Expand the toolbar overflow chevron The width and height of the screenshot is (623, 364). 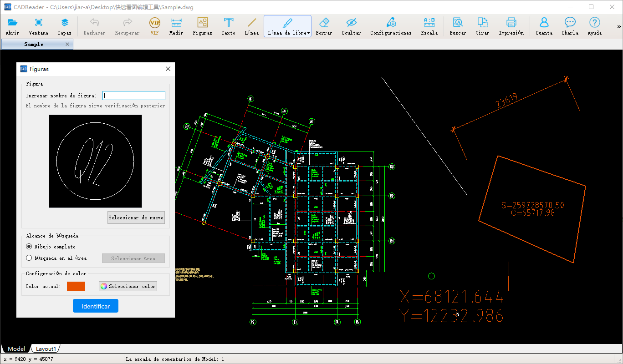619,27
